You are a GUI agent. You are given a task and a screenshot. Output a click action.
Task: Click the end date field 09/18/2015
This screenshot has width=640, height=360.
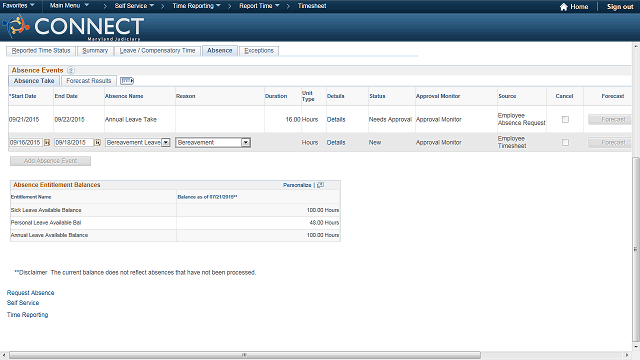74,142
